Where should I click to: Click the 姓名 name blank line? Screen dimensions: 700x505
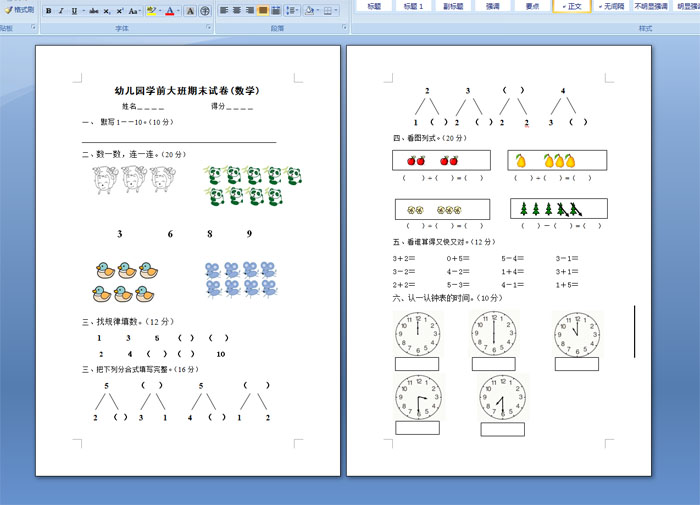(151, 107)
